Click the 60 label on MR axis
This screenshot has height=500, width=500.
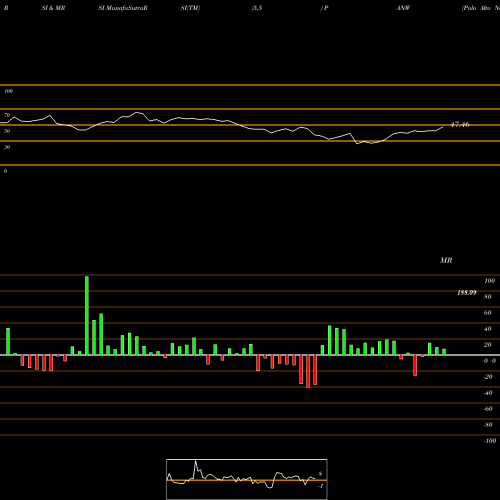pos(488,313)
